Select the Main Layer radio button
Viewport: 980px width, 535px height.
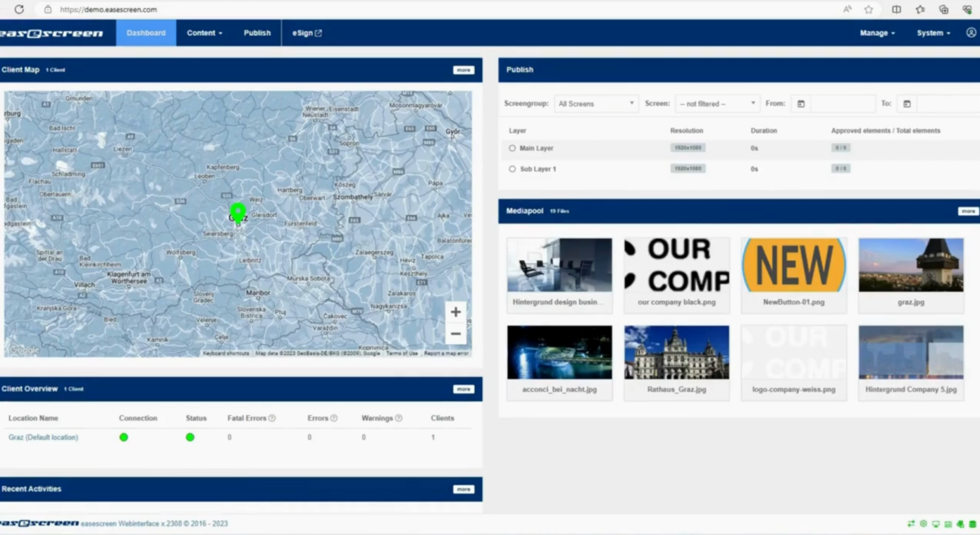click(512, 148)
